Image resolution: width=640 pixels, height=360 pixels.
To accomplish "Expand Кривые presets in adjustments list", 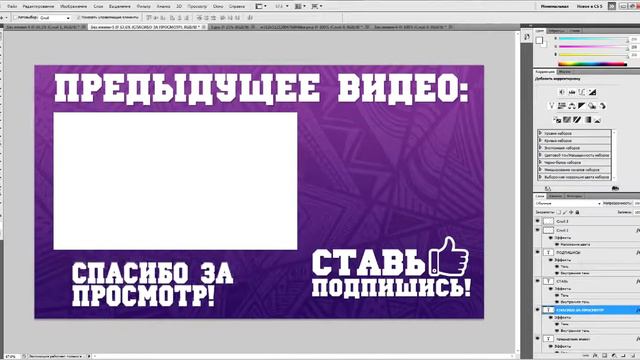I will pos(540,140).
